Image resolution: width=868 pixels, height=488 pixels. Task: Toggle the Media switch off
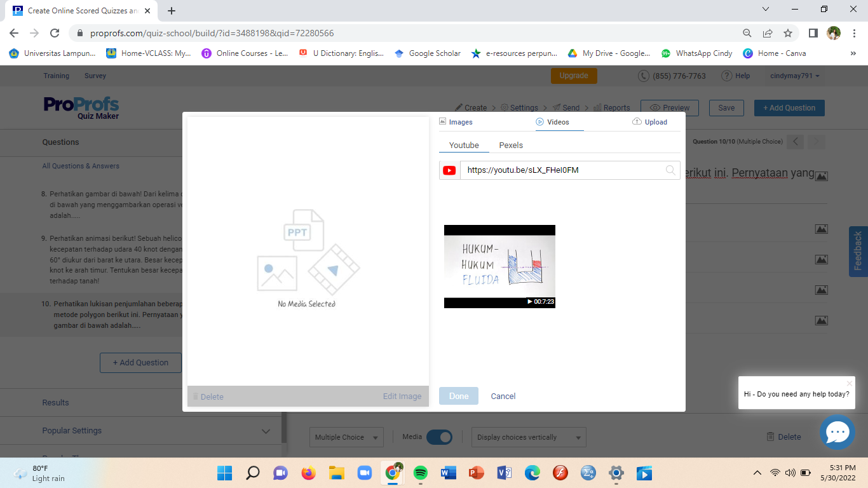(x=438, y=437)
